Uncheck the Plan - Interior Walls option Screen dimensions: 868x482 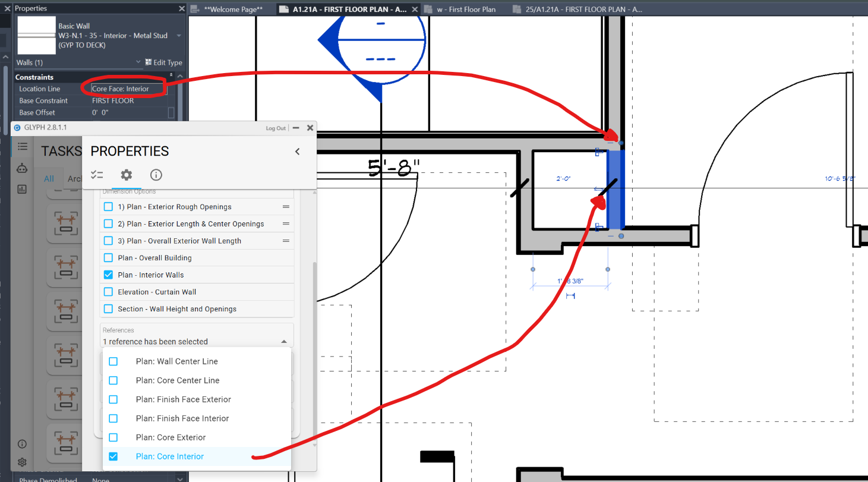tap(108, 275)
